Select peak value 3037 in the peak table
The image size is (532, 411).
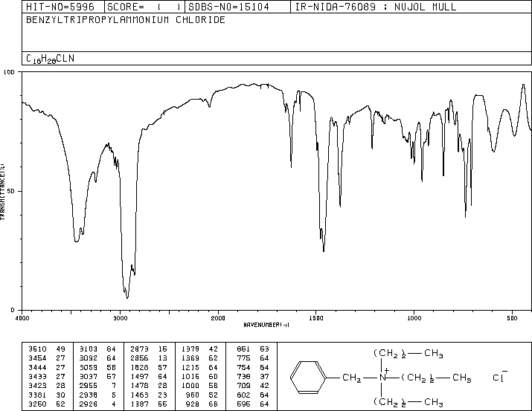89,376
